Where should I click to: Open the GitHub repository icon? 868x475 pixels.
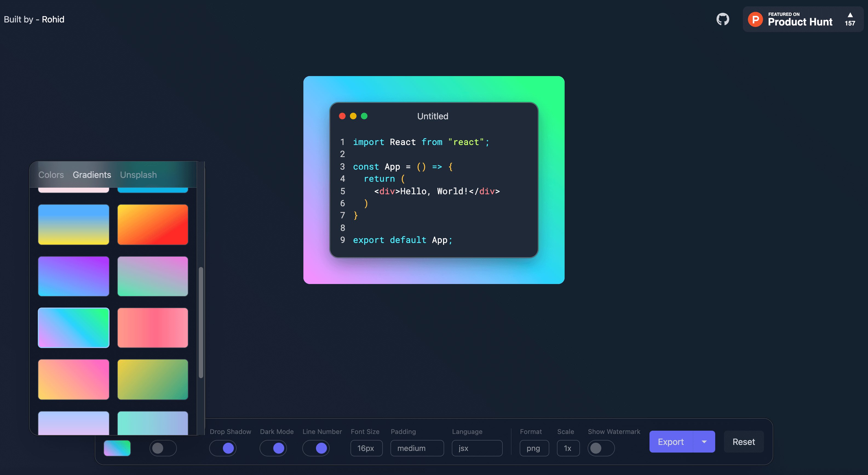(x=722, y=19)
